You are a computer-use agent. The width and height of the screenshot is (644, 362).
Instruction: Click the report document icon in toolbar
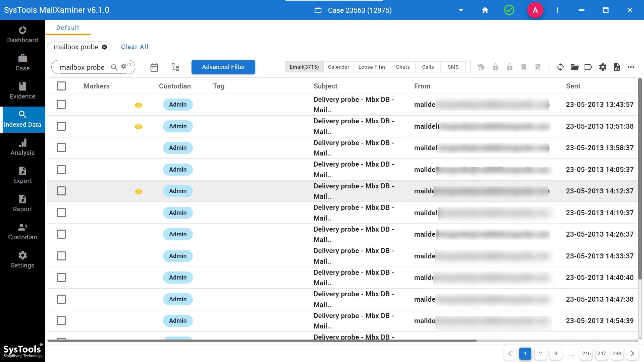pos(617,67)
